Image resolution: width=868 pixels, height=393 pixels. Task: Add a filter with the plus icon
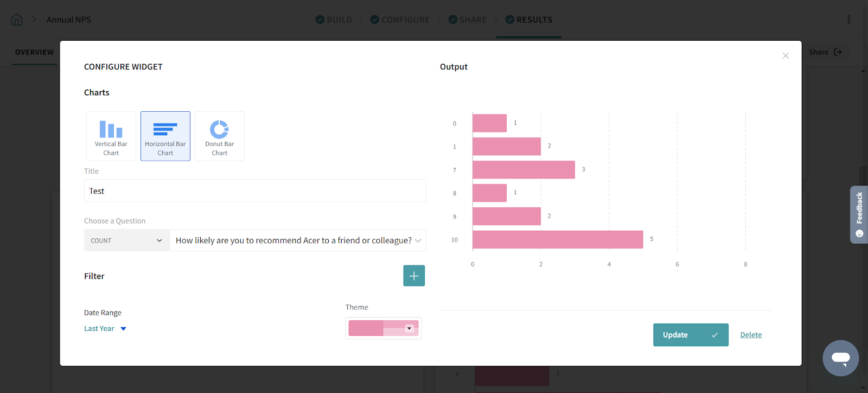point(414,276)
